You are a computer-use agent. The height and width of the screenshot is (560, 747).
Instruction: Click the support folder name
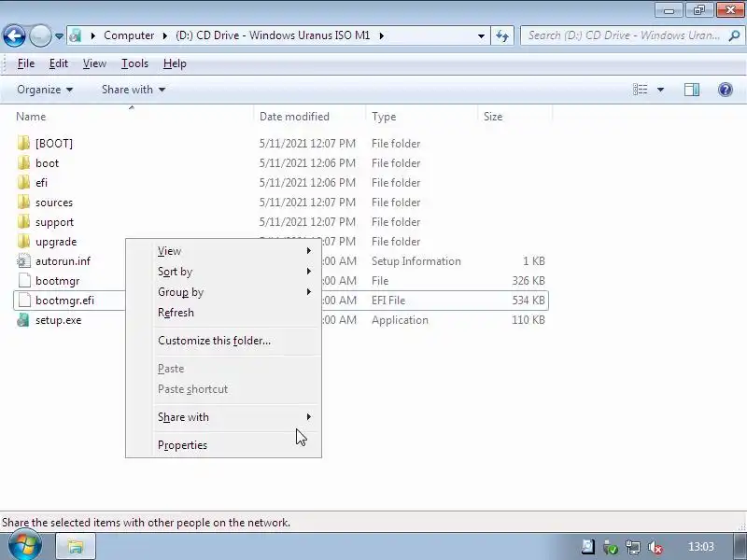click(x=54, y=222)
